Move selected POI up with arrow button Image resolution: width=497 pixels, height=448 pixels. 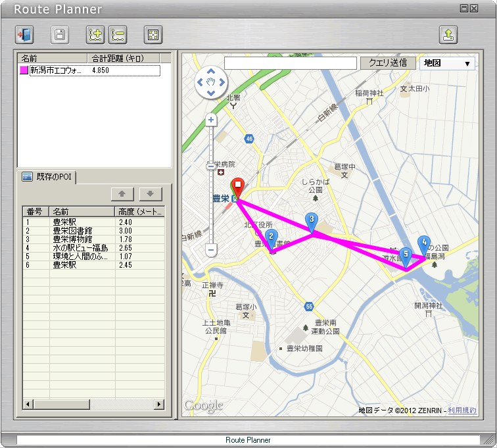pos(122,193)
